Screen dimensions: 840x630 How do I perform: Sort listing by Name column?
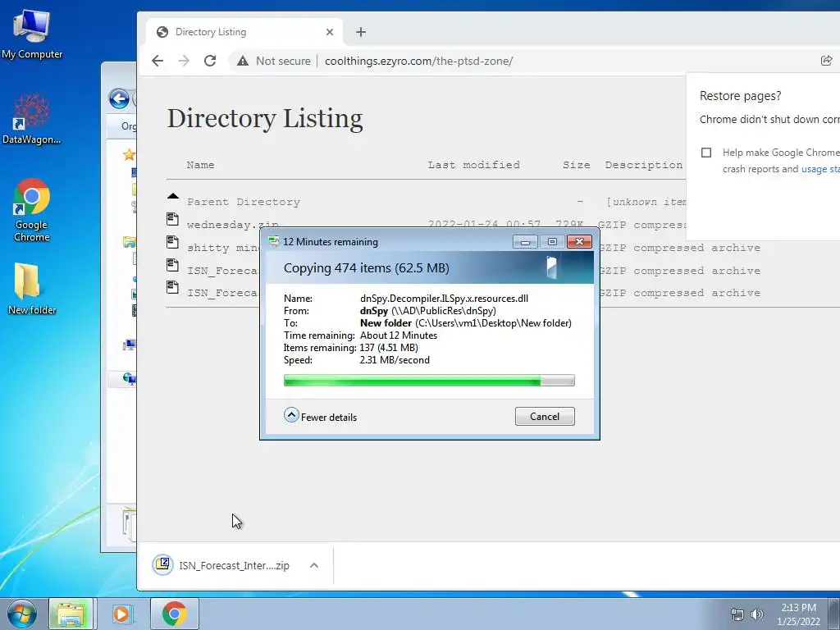(200, 165)
